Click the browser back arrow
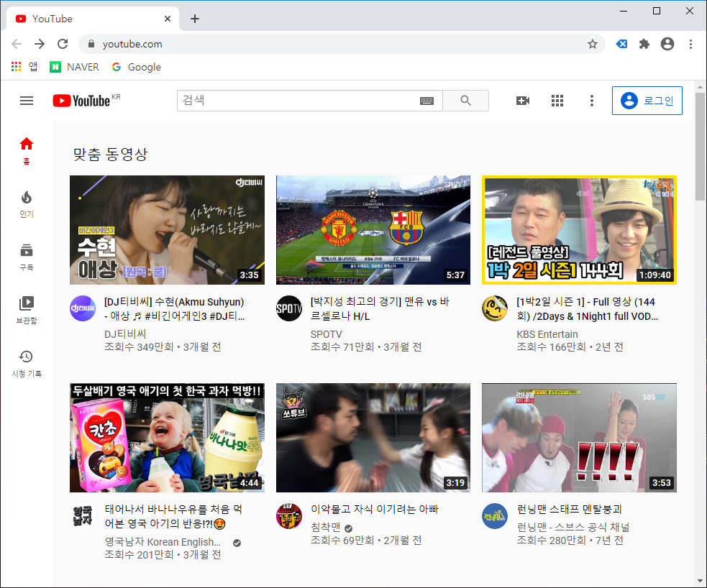 pos(17,44)
